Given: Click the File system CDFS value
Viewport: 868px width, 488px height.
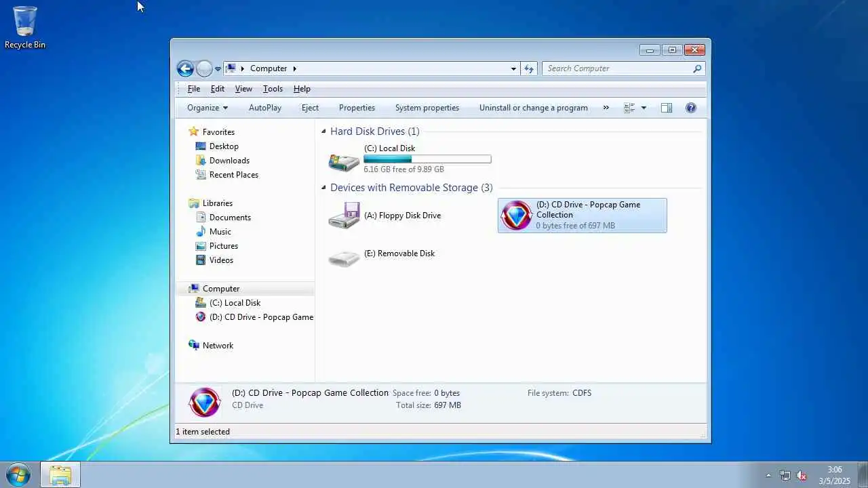Looking at the screenshot, I should tap(582, 393).
